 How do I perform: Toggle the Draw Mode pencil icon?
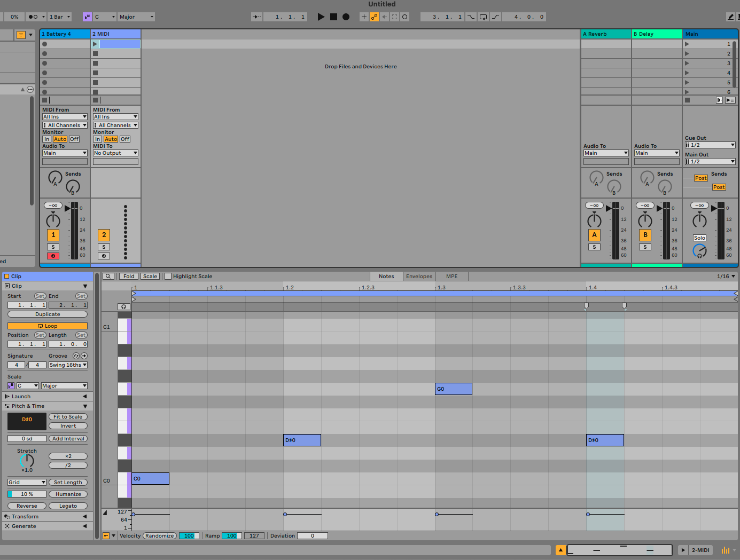click(x=730, y=17)
